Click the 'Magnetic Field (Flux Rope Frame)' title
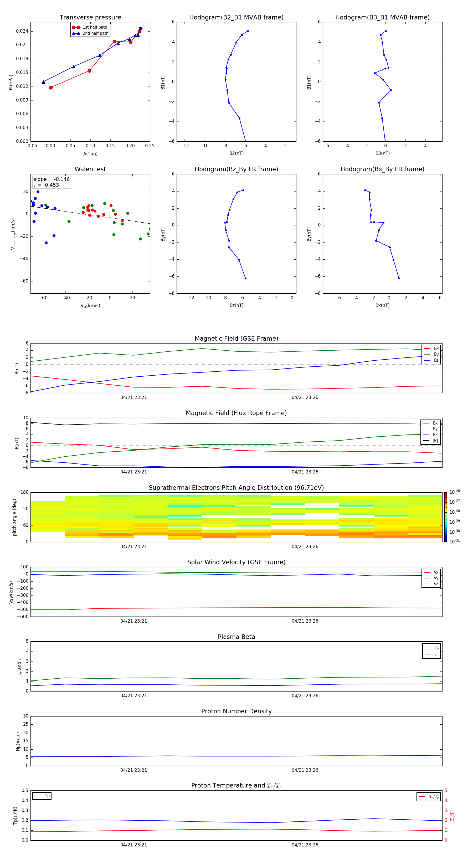This screenshot has width=473, height=868. click(236, 413)
